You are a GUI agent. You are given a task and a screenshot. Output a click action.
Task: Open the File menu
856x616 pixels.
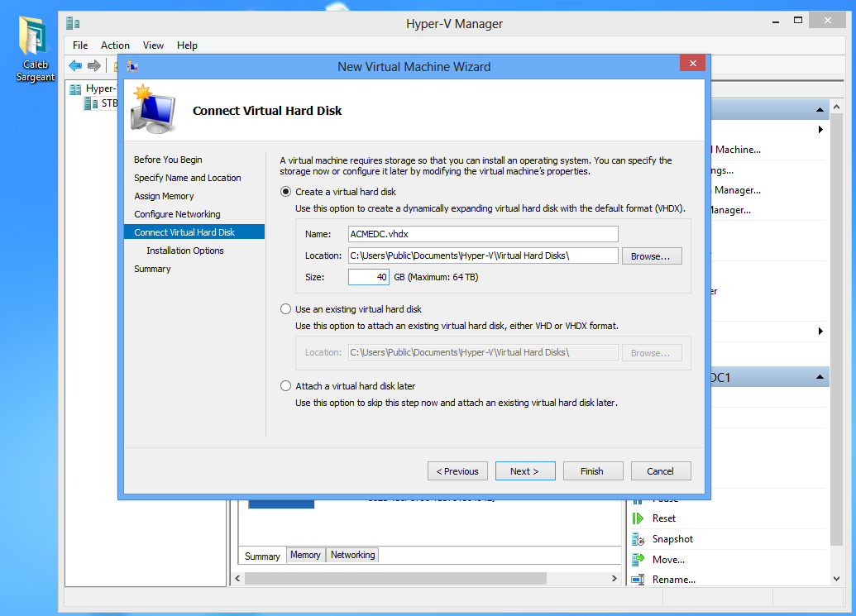click(79, 45)
